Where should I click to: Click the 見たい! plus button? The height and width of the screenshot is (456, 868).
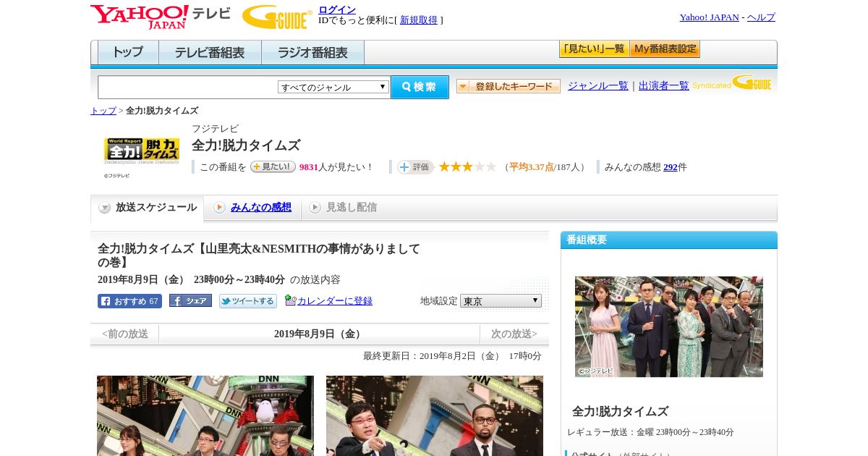(x=273, y=166)
